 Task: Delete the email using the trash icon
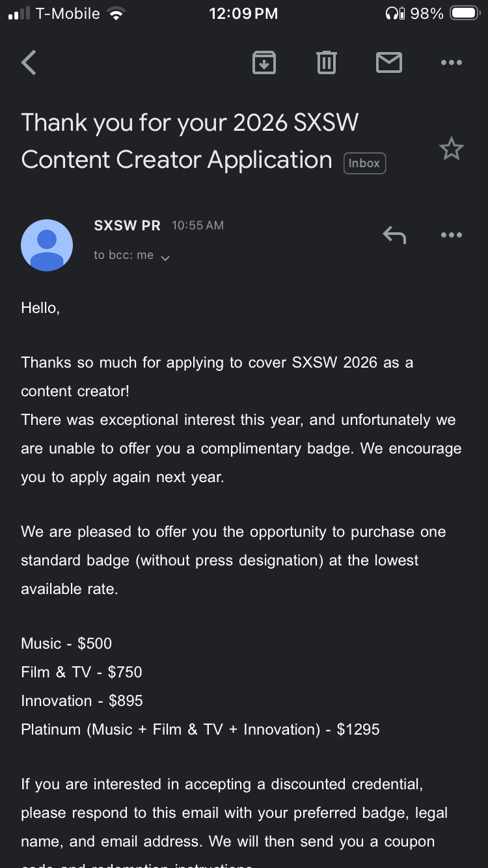[x=326, y=62]
